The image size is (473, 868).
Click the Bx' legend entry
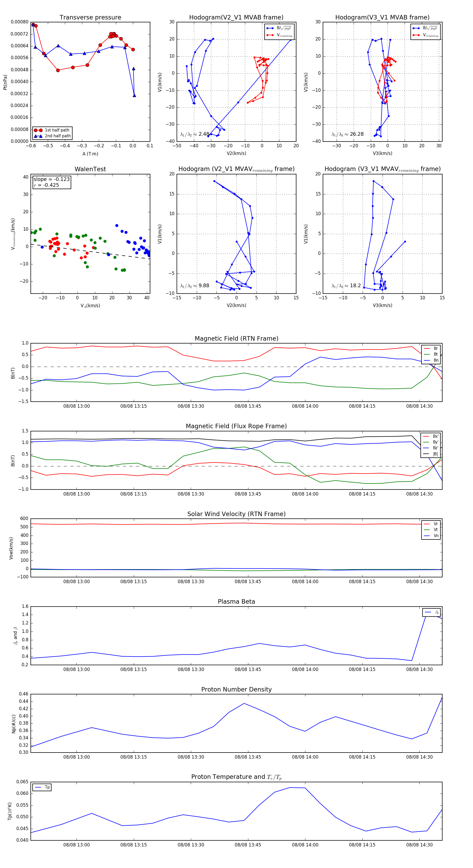click(x=431, y=436)
